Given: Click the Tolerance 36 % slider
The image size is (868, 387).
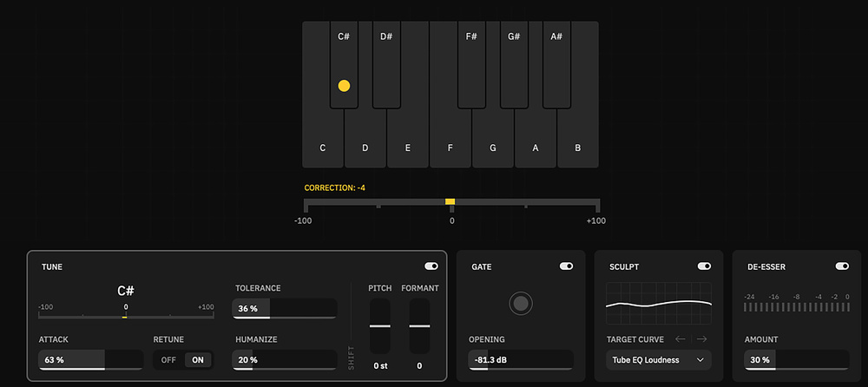Looking at the screenshot, I should [284, 309].
